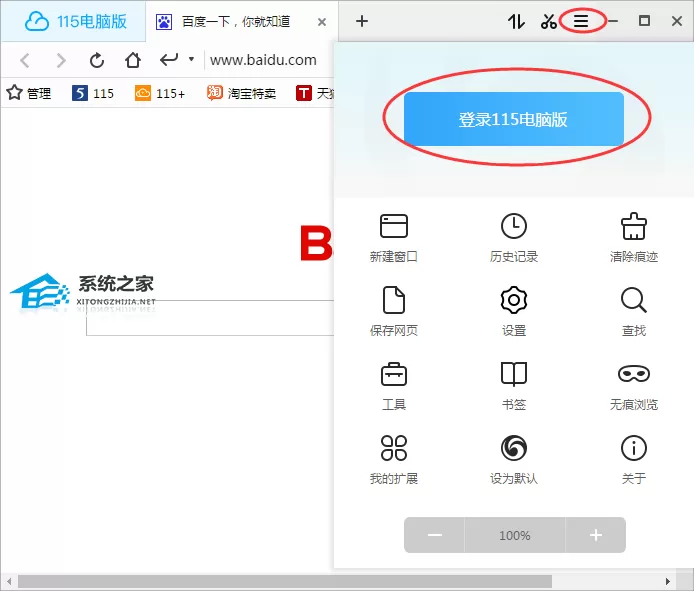Click the 100% zoom level display
The width and height of the screenshot is (694, 591).
[515, 535]
